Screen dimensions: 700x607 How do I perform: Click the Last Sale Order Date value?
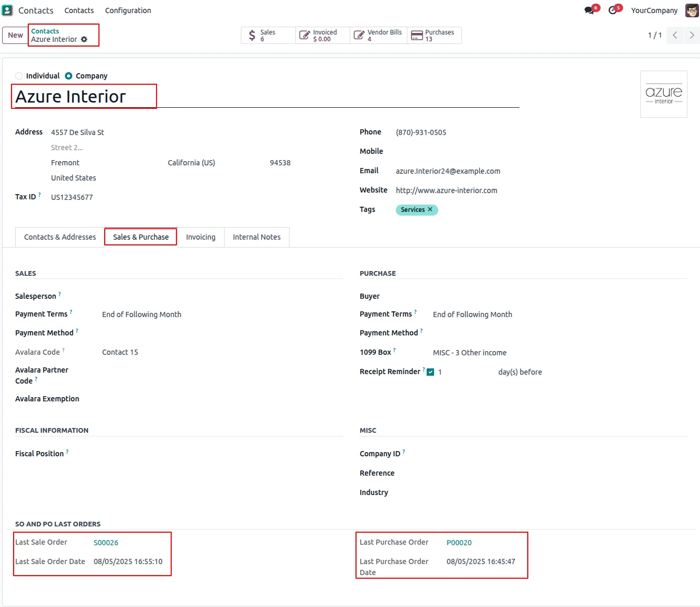[128, 561]
